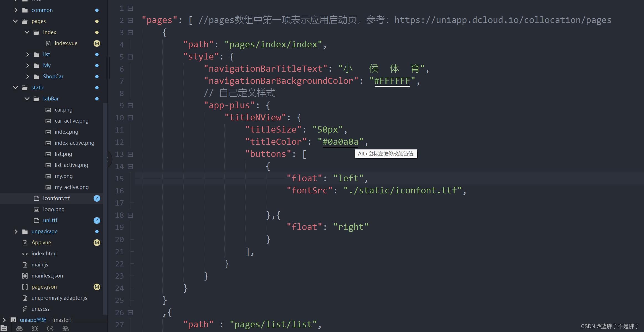Fold the style block at line 5
Viewport: 644px width, 332px height.
click(130, 57)
